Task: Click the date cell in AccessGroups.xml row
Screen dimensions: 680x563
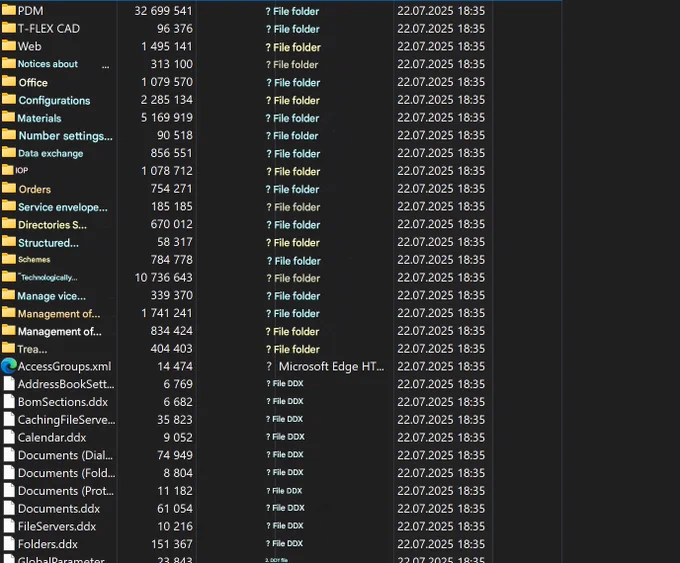Action: click(x=441, y=366)
